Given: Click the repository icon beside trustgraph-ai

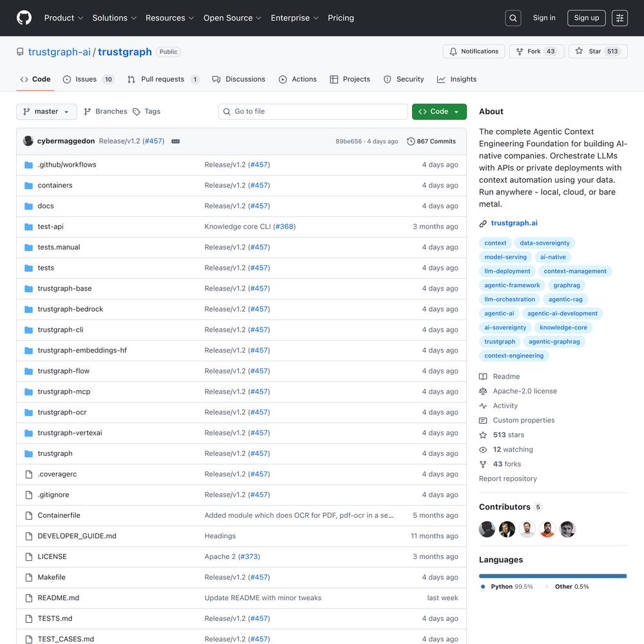Looking at the screenshot, I should [20, 52].
